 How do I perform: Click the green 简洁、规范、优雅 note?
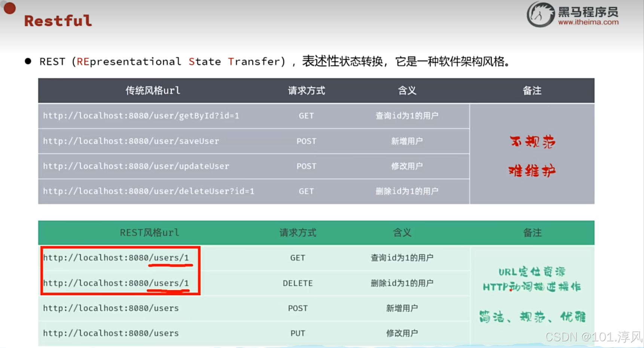tap(532, 317)
